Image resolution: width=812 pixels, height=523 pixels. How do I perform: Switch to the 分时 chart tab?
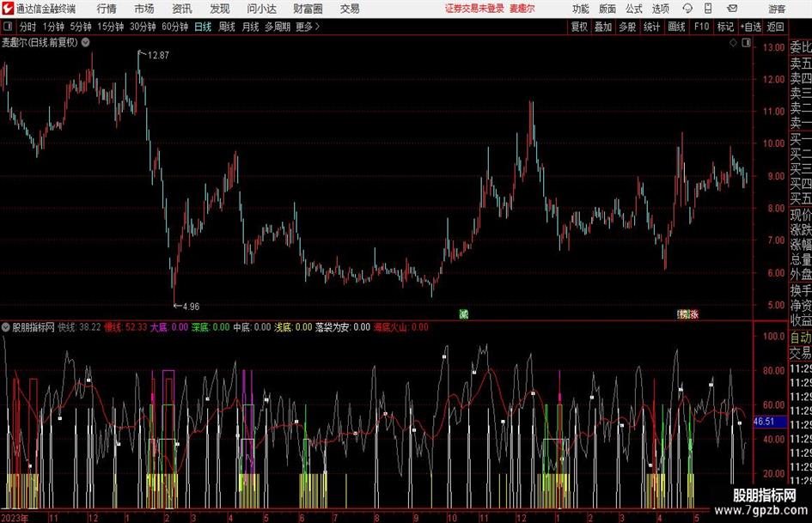click(28, 27)
